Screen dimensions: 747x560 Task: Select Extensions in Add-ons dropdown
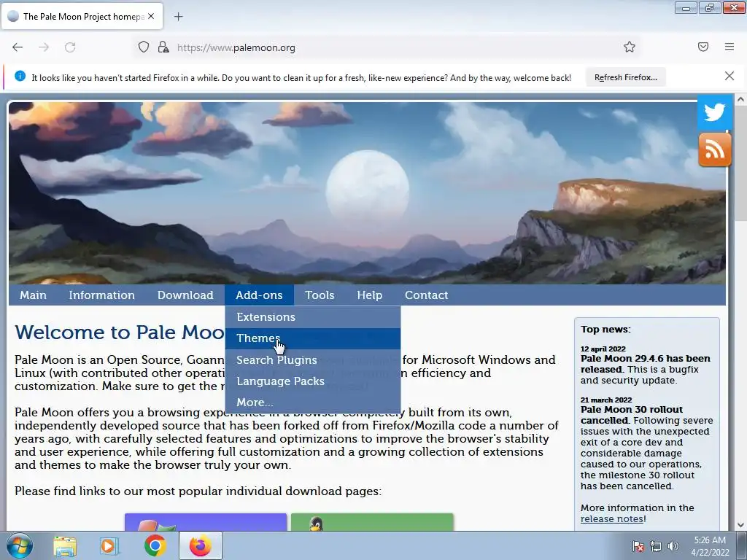point(312,317)
